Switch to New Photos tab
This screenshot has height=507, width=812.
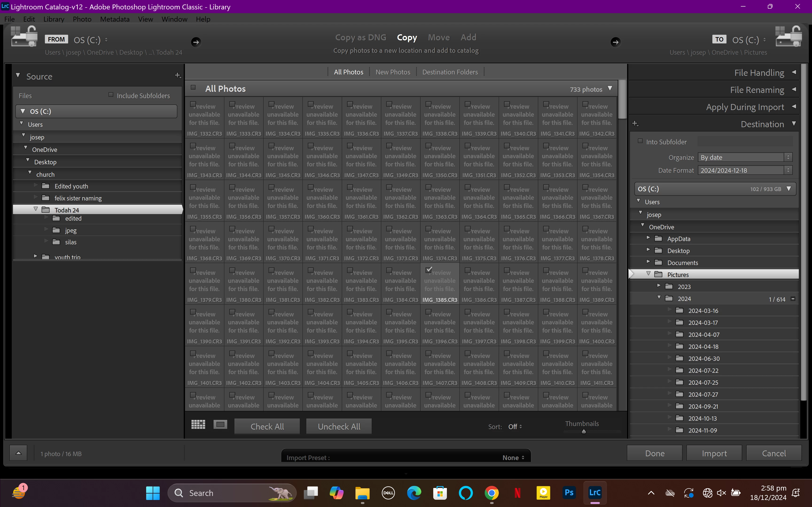point(393,72)
